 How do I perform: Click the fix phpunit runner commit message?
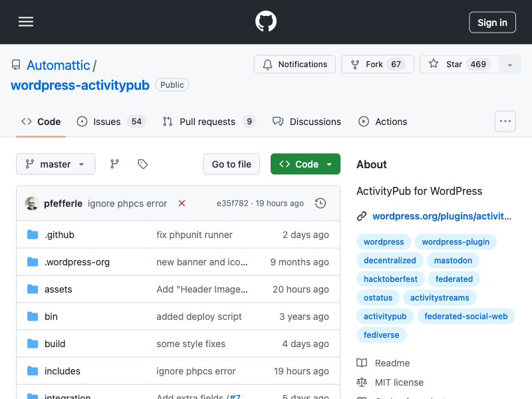(194, 235)
